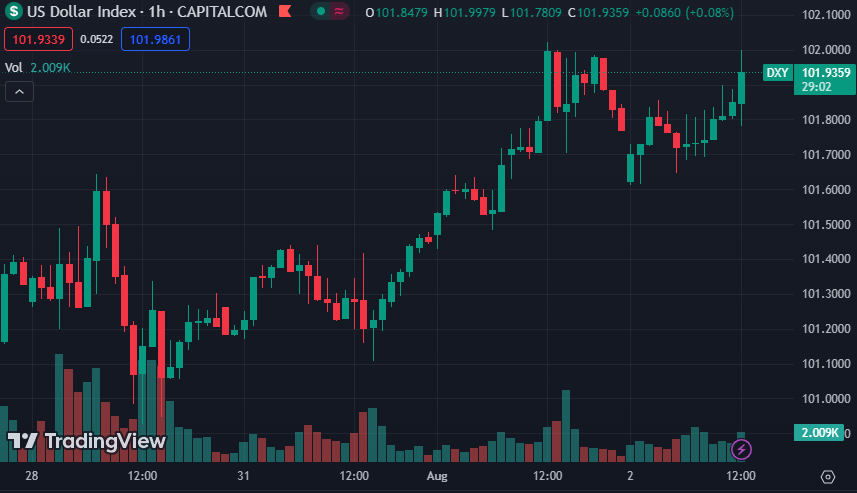Collapse the indicator legend with chevron
Image resolution: width=857 pixels, height=493 pixels.
[19, 92]
